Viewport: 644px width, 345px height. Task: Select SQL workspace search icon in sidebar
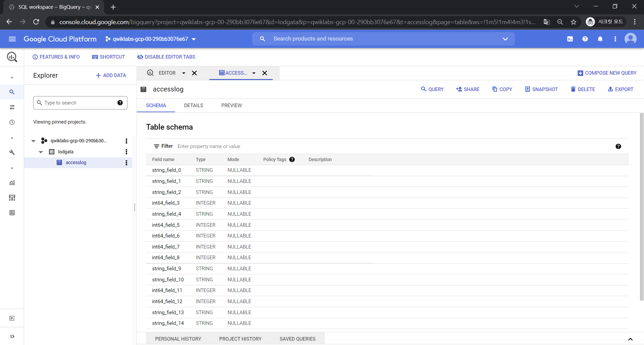(x=12, y=92)
